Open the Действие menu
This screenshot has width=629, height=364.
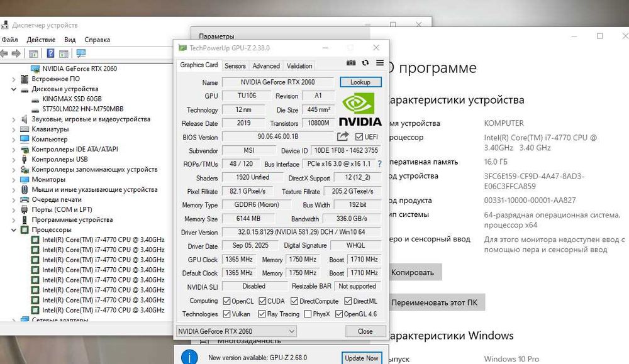(x=41, y=40)
